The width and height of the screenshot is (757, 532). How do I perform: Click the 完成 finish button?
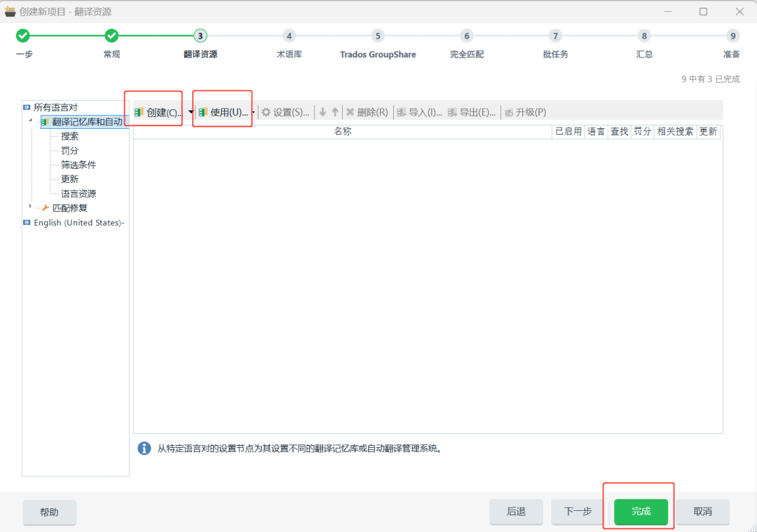(x=639, y=512)
